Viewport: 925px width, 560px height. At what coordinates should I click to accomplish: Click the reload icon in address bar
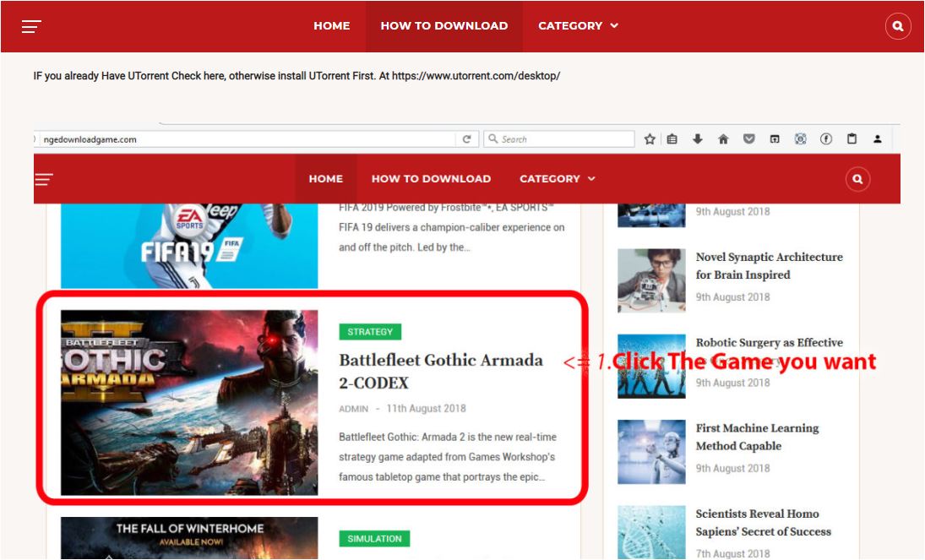pos(466,139)
